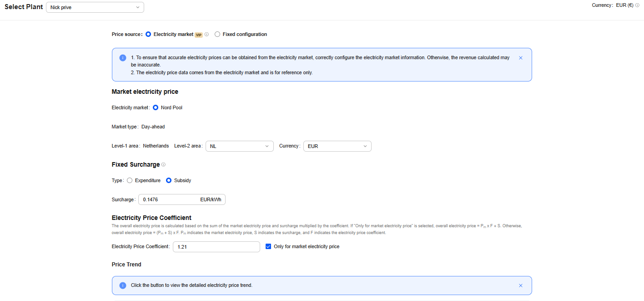Open the Select Plant dropdown
The image size is (644, 301).
(95, 7)
